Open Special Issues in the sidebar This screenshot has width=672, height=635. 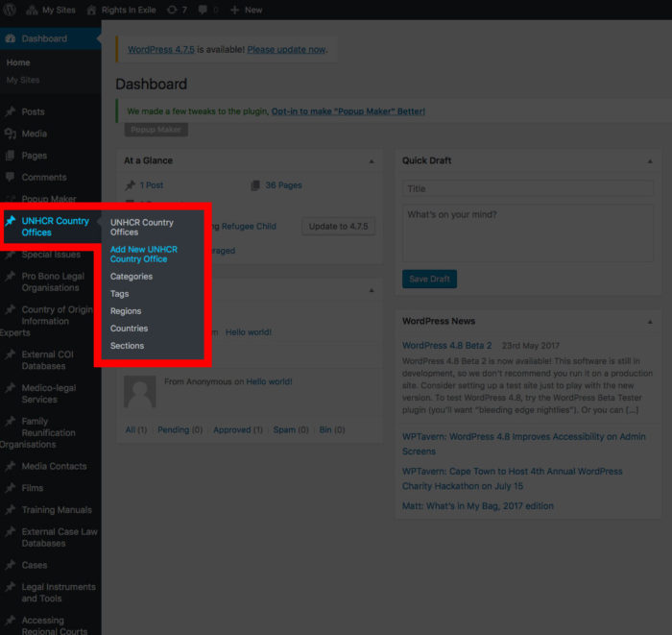(51, 255)
